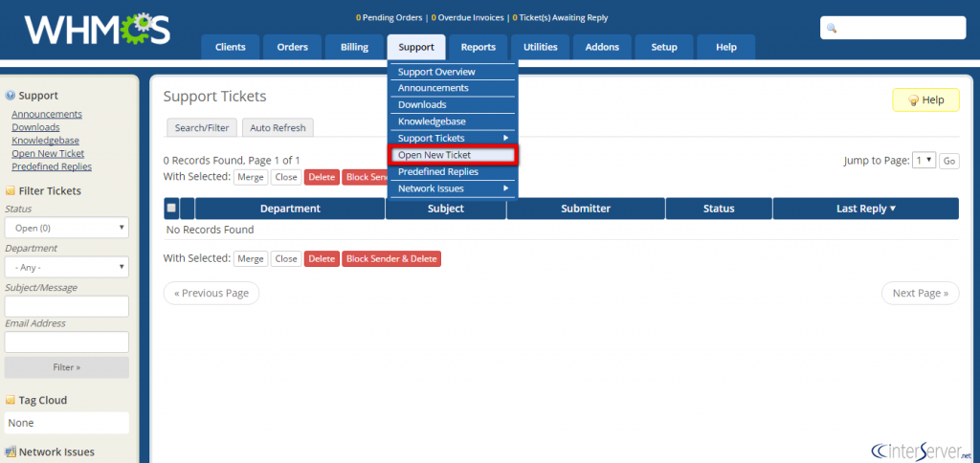The image size is (980, 463).
Task: Open the Help tab in navigation
Action: point(726,48)
